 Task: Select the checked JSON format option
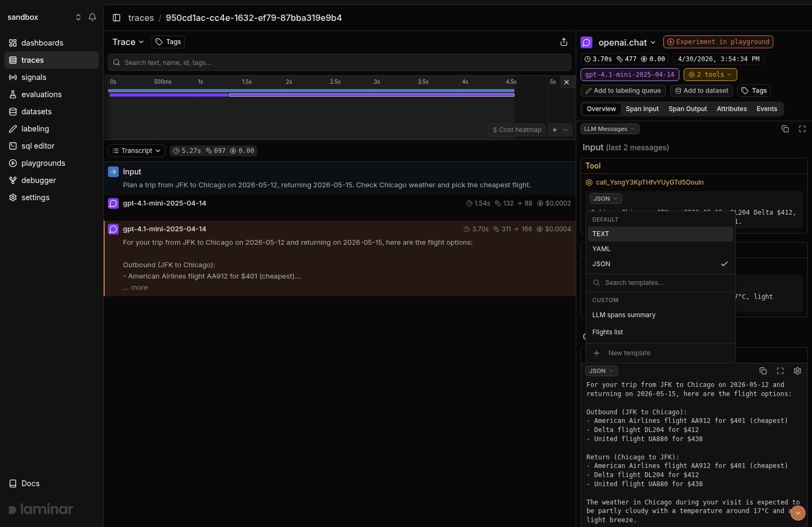(x=660, y=264)
